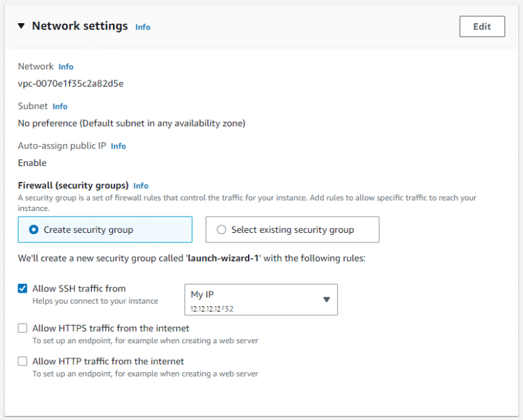The image size is (523, 420).
Task: Click the Network settings heading text
Action: [x=80, y=26]
